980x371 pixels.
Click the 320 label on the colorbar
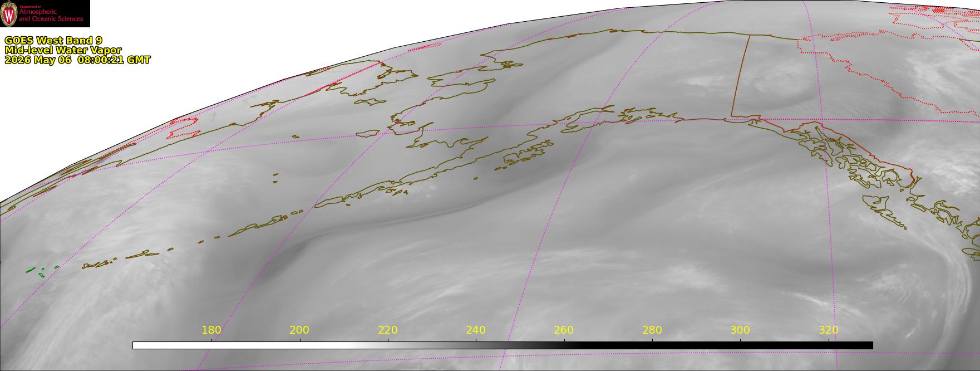[x=829, y=330]
